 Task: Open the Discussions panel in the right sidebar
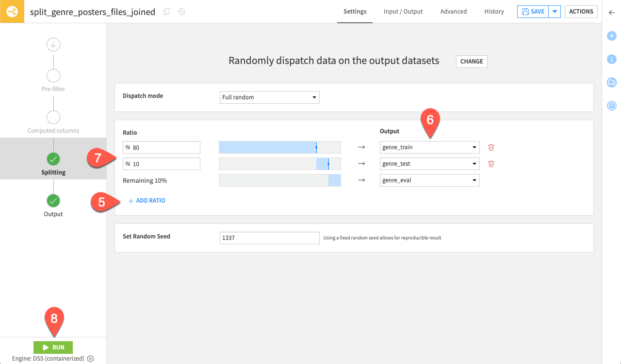611,82
